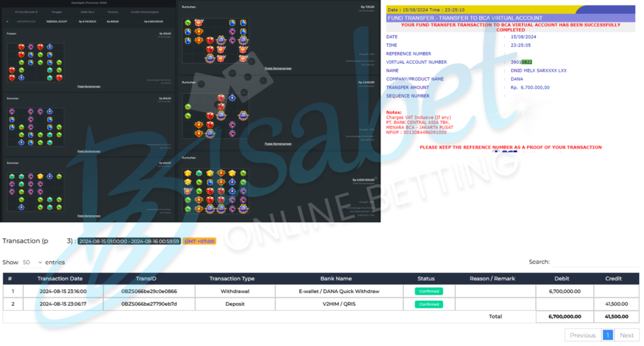Select the Virtual Account Number value 39010822
The image size is (644, 346).
tap(521, 62)
